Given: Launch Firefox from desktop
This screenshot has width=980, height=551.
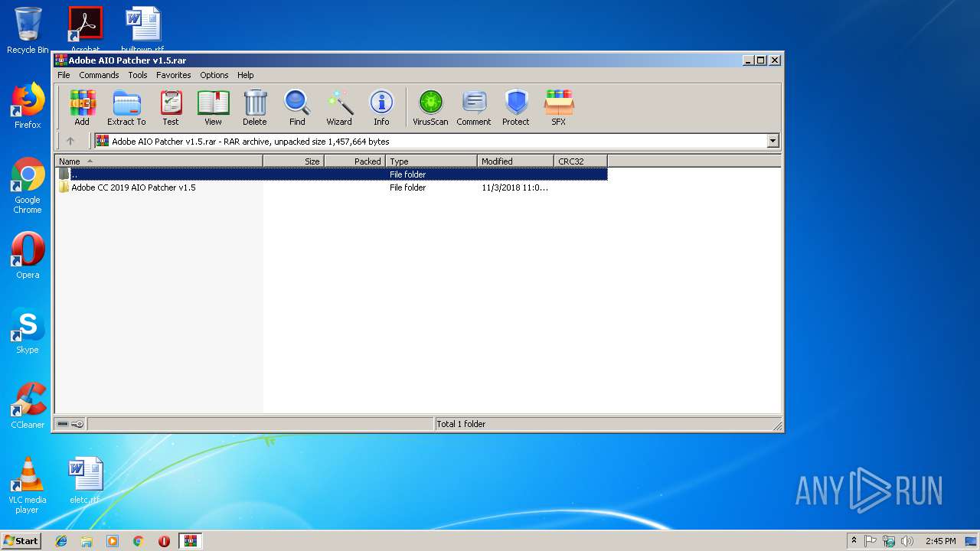Looking at the screenshot, I should click(28, 106).
